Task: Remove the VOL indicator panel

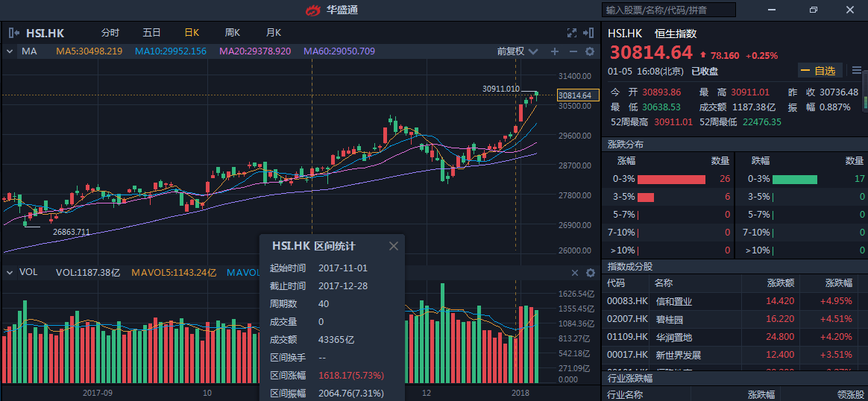Action: 574,273
